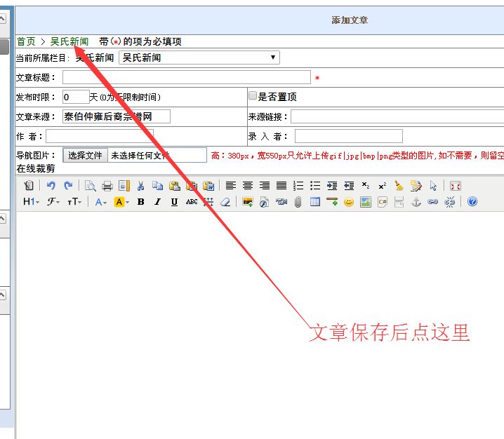Insert an emoticon with the smiley icon
The width and height of the screenshot is (504, 439).
point(349,202)
